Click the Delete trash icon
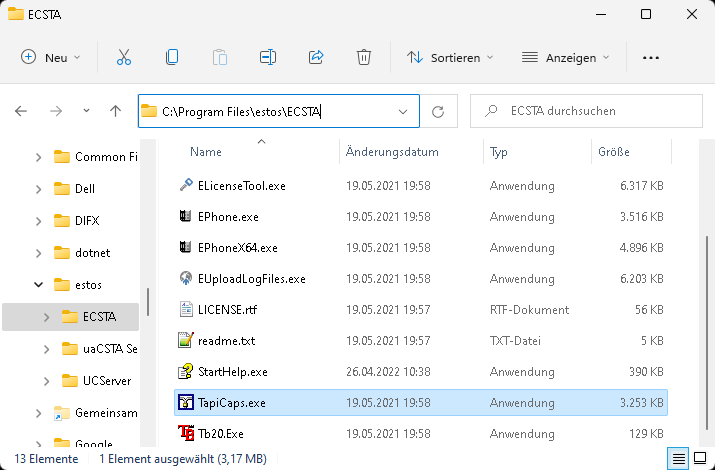 pyautogui.click(x=364, y=58)
